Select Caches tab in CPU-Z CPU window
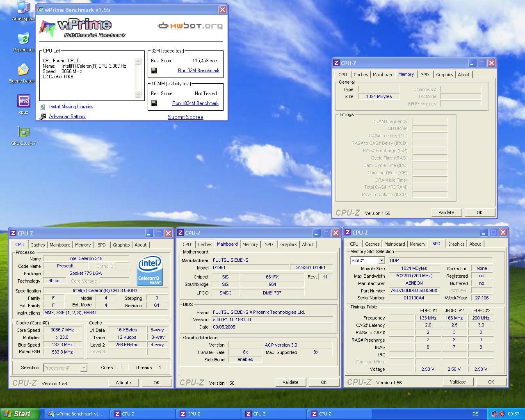 [x=38, y=245]
